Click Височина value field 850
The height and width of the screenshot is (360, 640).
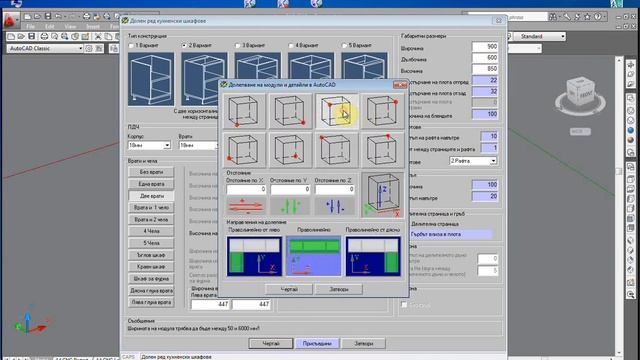485,69
